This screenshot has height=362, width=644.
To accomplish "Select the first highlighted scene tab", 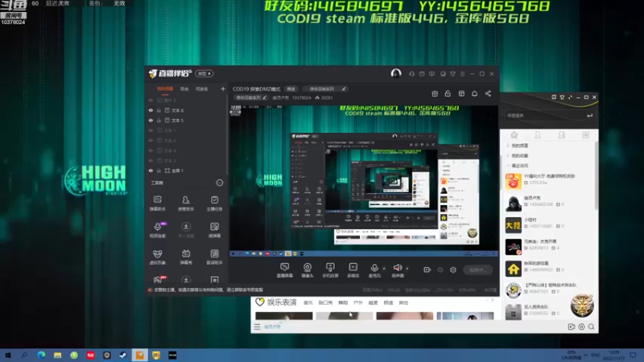I will (165, 88).
